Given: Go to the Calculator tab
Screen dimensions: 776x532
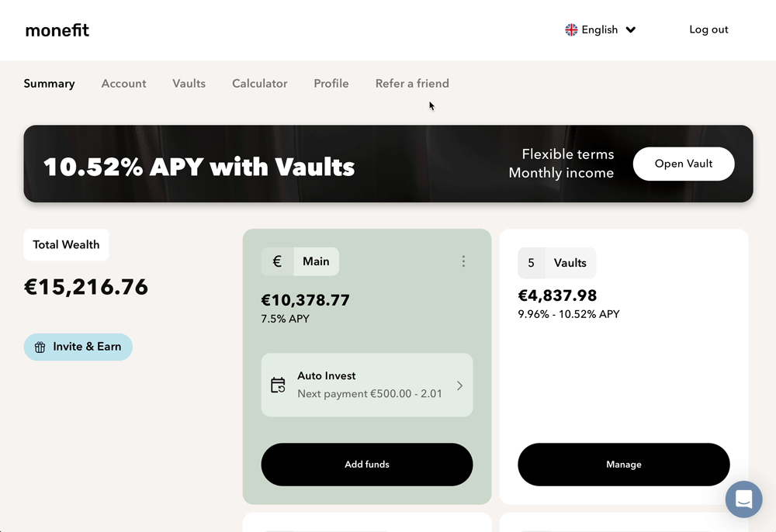Looking at the screenshot, I should tap(259, 84).
